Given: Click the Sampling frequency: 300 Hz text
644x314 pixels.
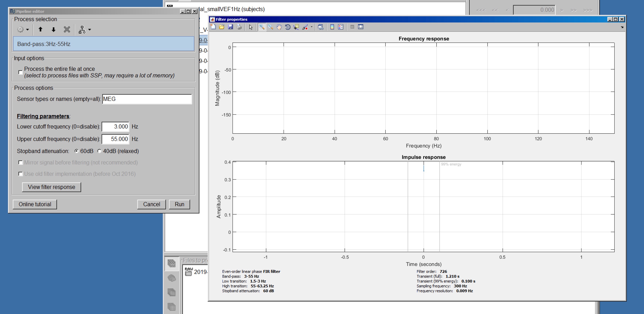Looking at the screenshot, I should (442, 286).
